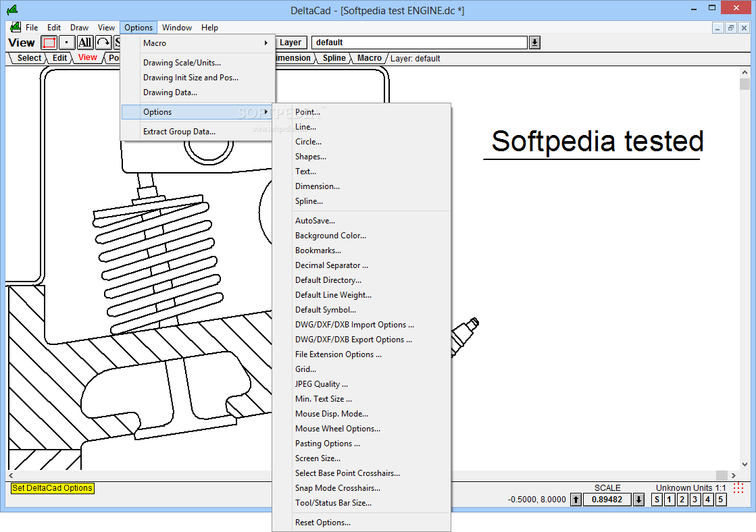Open the File menu

click(x=32, y=28)
